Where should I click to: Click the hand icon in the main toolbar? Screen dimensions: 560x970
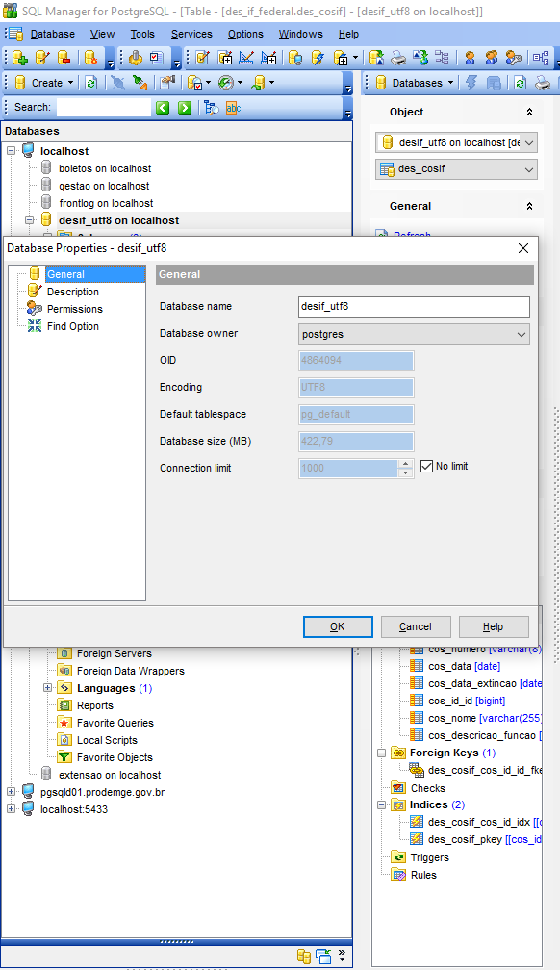pos(136,58)
